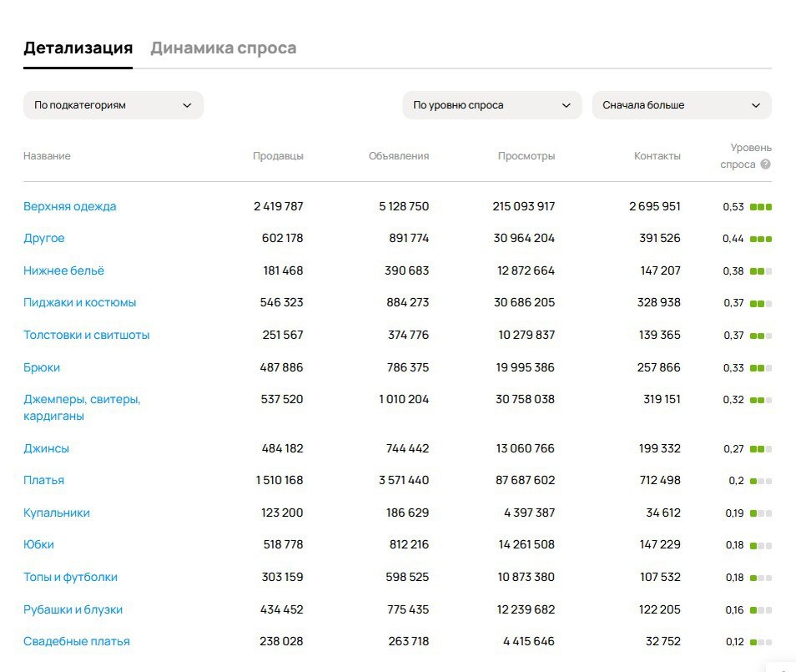Select the Детализация tab
Screen dimensions: 796x672
pos(78,48)
